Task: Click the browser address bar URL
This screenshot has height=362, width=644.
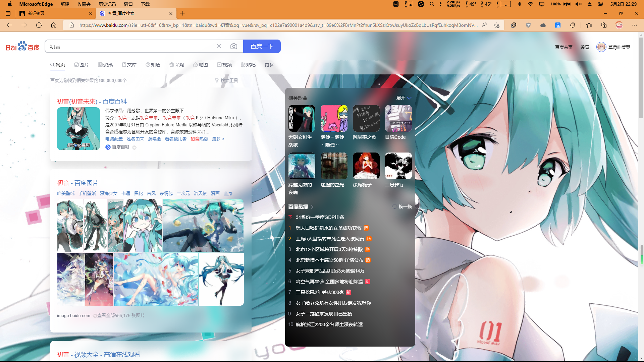Action: [x=278, y=25]
